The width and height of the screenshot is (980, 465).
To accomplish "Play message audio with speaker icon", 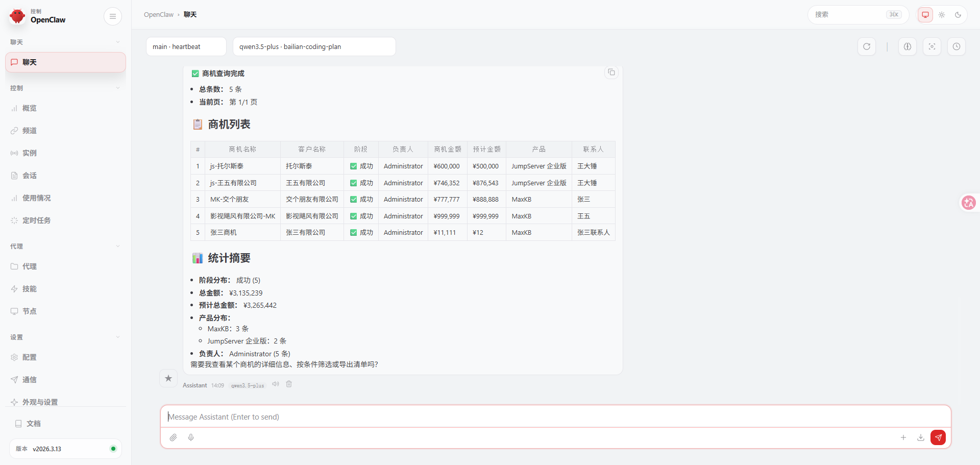I will pyautogui.click(x=276, y=384).
